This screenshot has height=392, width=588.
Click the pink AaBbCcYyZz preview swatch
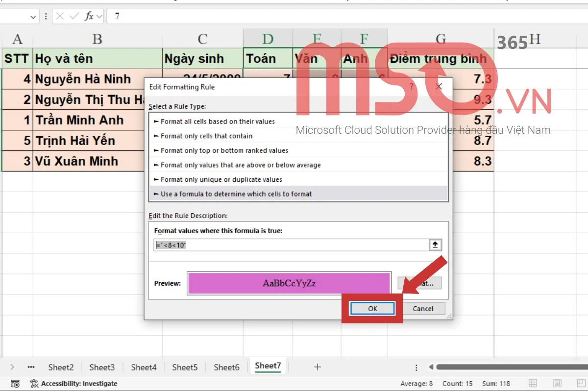pos(289,283)
